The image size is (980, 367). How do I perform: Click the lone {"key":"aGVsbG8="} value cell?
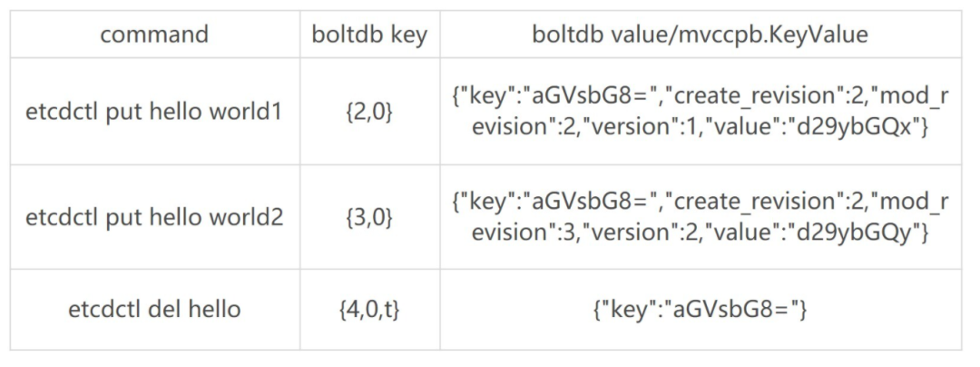700,310
